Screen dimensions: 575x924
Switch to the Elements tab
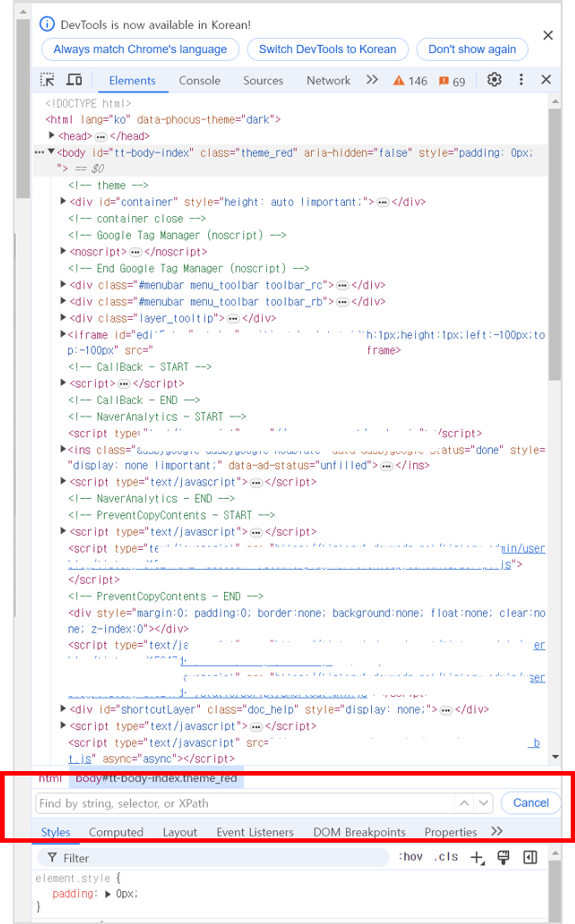click(x=132, y=81)
